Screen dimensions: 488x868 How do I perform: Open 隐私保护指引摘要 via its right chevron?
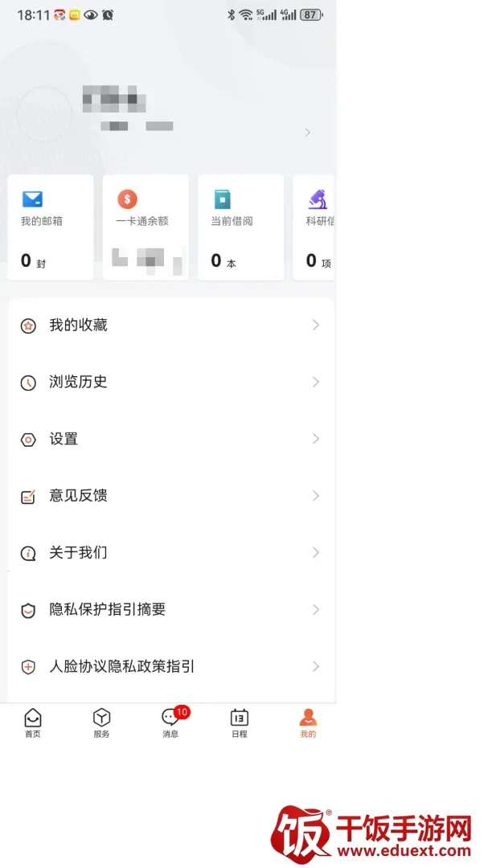coord(316,609)
